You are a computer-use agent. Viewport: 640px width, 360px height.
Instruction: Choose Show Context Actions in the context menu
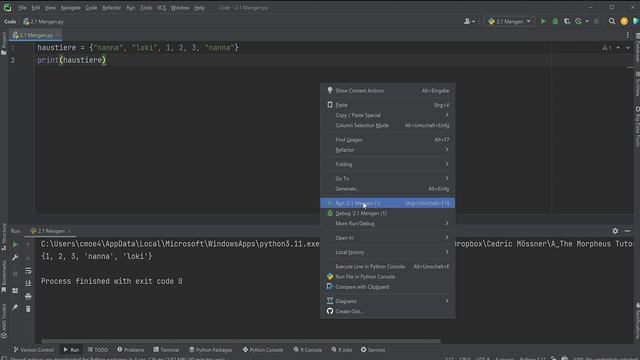(387, 91)
